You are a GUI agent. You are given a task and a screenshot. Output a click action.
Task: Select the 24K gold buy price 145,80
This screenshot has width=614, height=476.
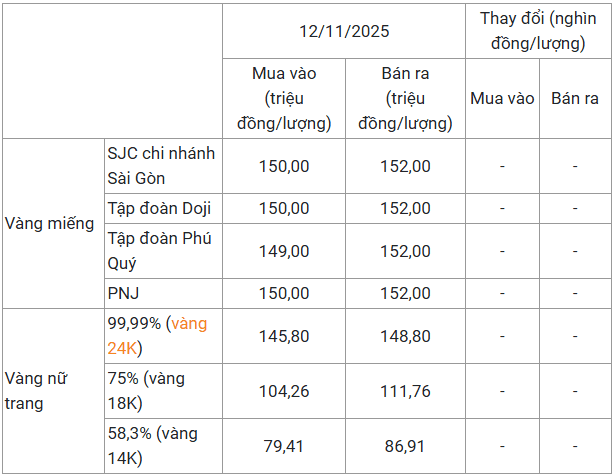point(284,337)
